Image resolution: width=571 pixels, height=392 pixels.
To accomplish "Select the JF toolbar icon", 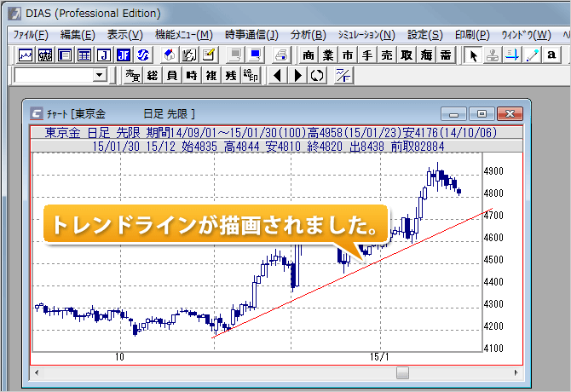I will [124, 55].
